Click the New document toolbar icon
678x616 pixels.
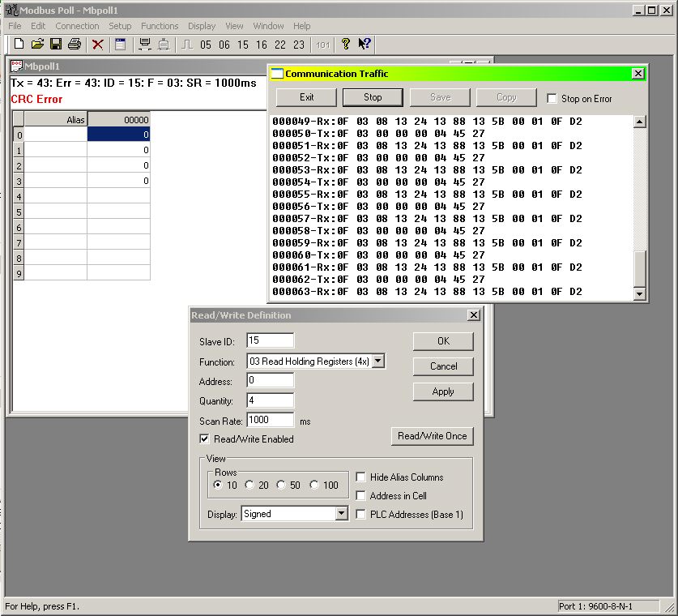coord(19,44)
